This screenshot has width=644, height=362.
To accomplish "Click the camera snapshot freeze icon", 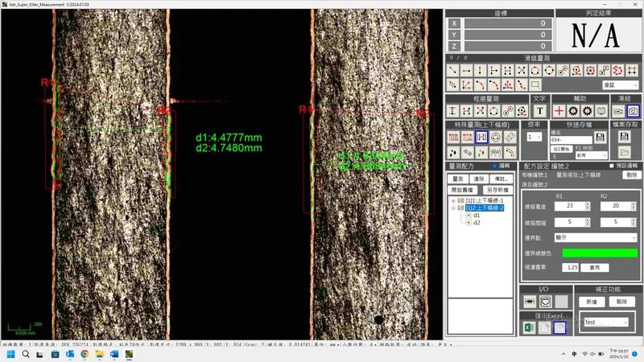I will 633,110.
